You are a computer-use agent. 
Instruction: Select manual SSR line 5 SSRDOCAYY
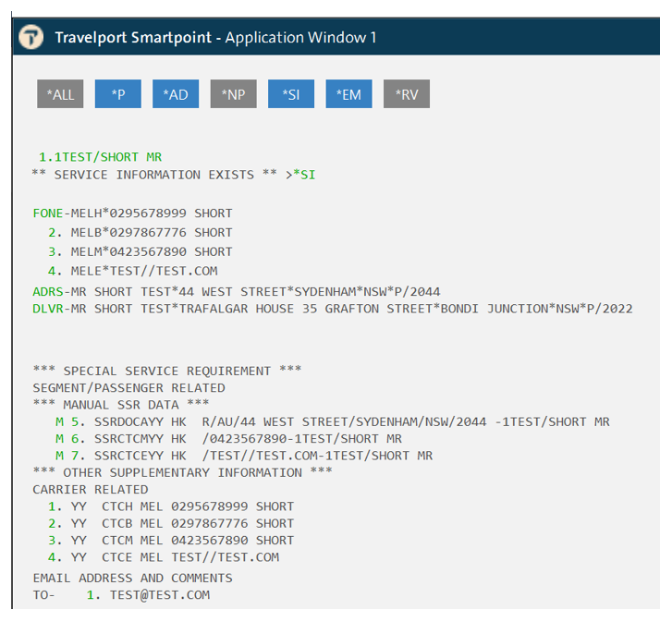click(x=332, y=422)
